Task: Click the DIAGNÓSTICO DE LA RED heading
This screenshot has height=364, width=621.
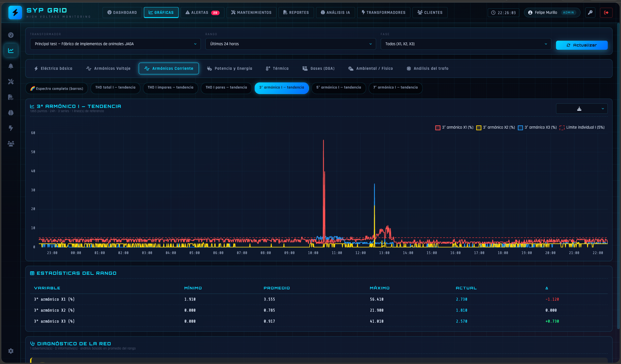Action: [74, 343]
